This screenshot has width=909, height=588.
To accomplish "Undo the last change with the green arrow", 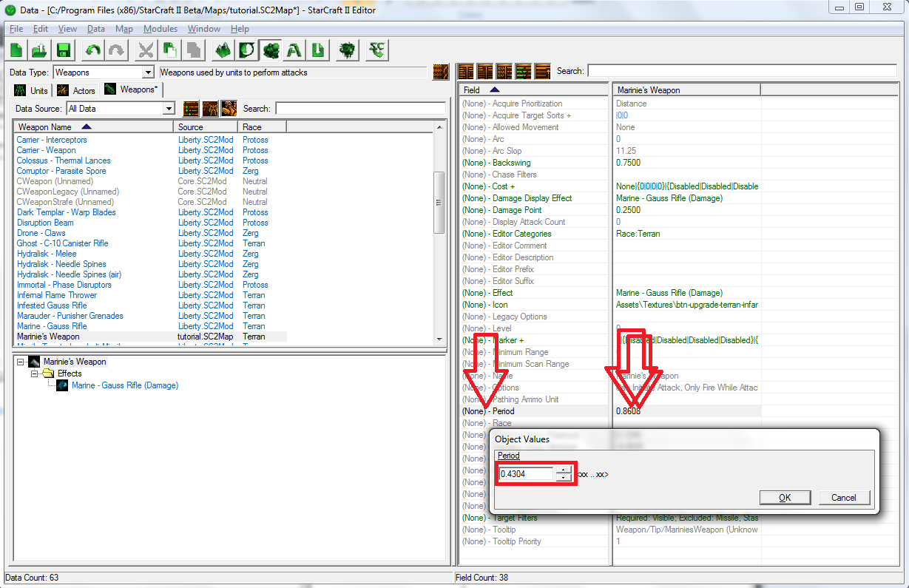I will click(x=92, y=50).
